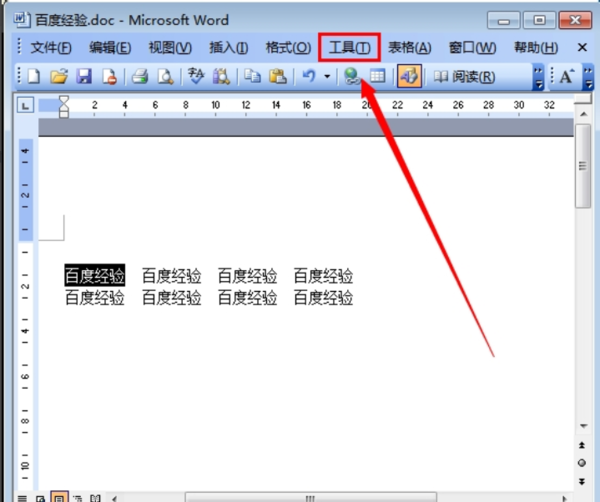Switch to Outline view icon

pyautogui.click(x=78, y=499)
